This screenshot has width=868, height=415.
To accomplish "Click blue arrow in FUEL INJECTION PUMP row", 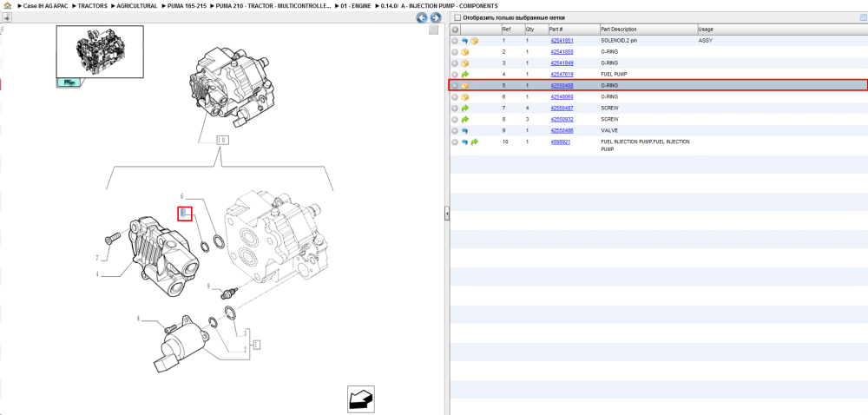I will coord(465,142).
